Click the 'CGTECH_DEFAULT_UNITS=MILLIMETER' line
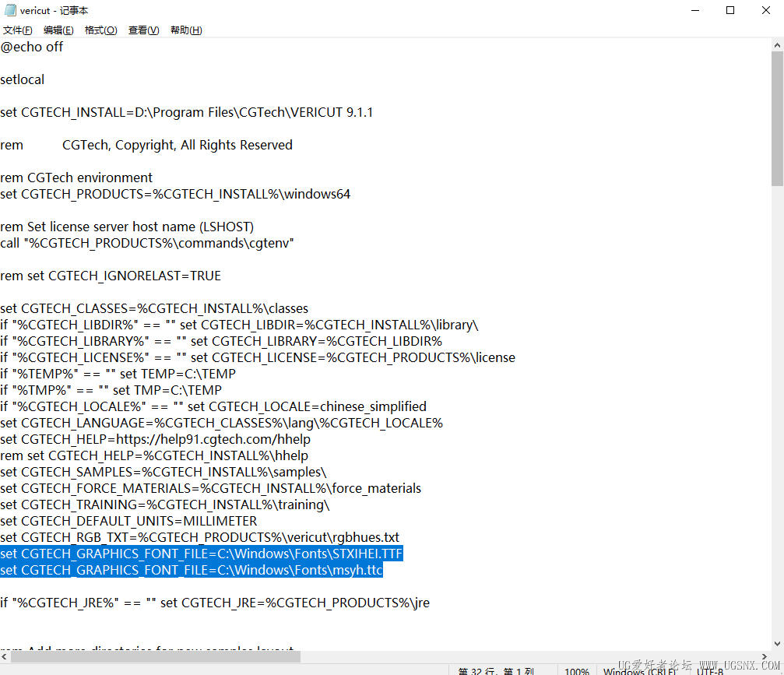The image size is (784, 675). pyautogui.click(x=128, y=521)
